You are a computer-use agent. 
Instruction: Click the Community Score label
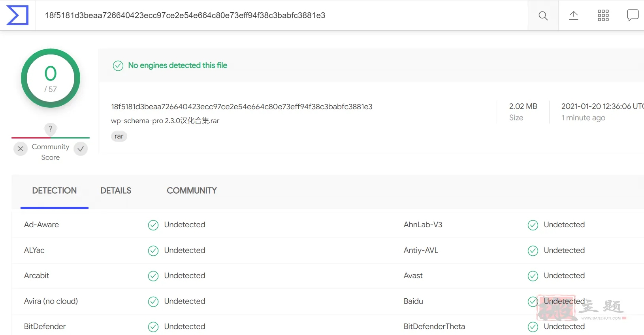(51, 152)
